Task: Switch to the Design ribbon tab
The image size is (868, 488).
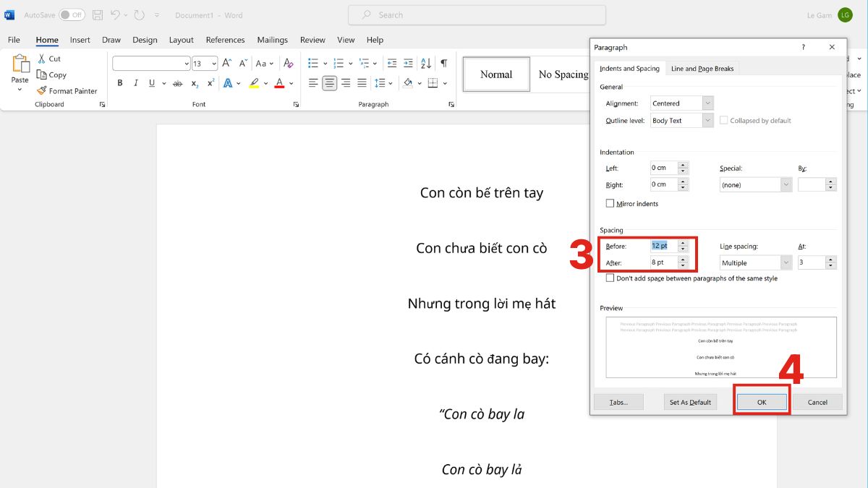Action: [x=145, y=40]
